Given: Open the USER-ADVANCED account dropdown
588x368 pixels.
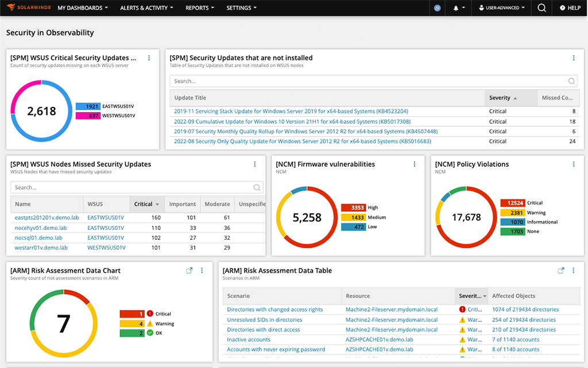Looking at the screenshot, I should click(502, 8).
